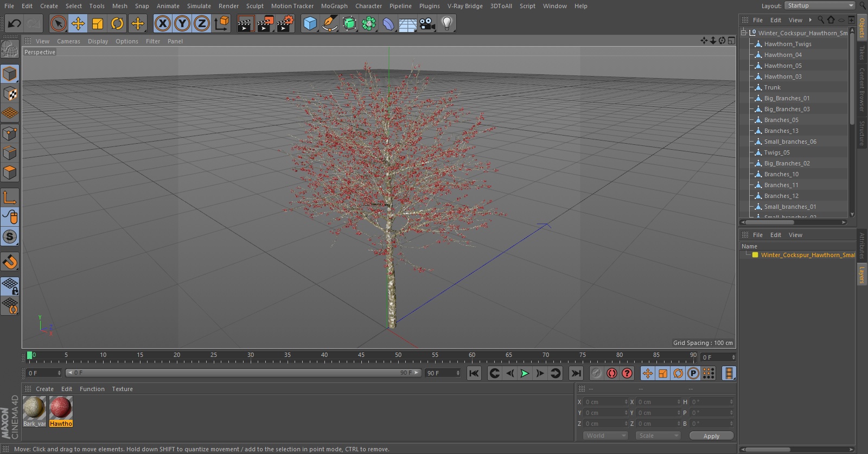Image resolution: width=868 pixels, height=454 pixels.
Task: Open Material Manager Create menu
Action: [44, 389]
